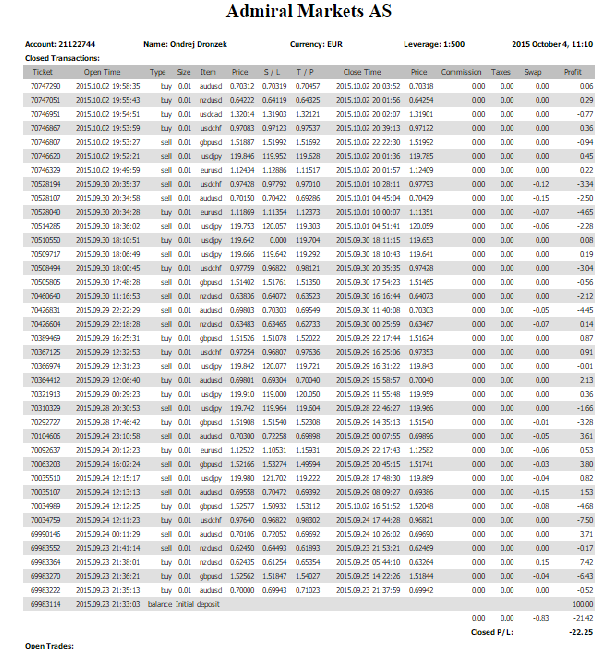Click profit value -7.50
Image resolution: width=601 pixels, height=649 pixels.
coord(585,520)
